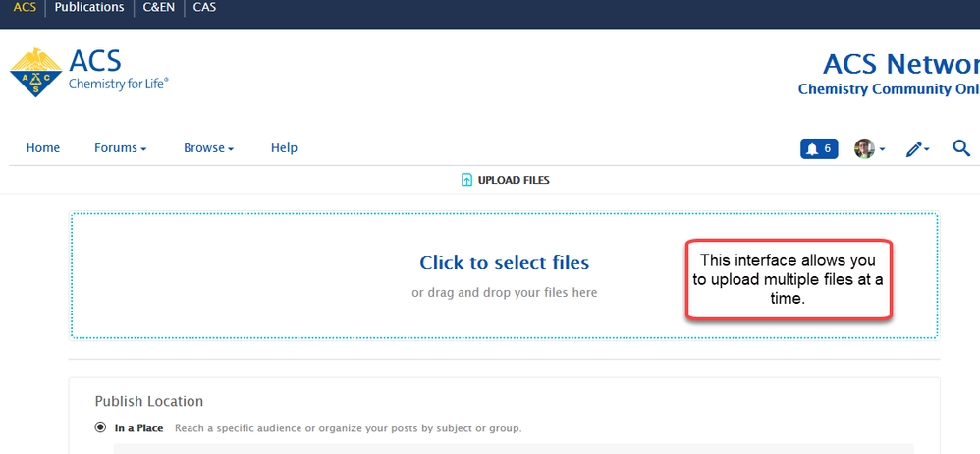Expand the Browse dropdown menu
980x454 pixels.
point(208,148)
